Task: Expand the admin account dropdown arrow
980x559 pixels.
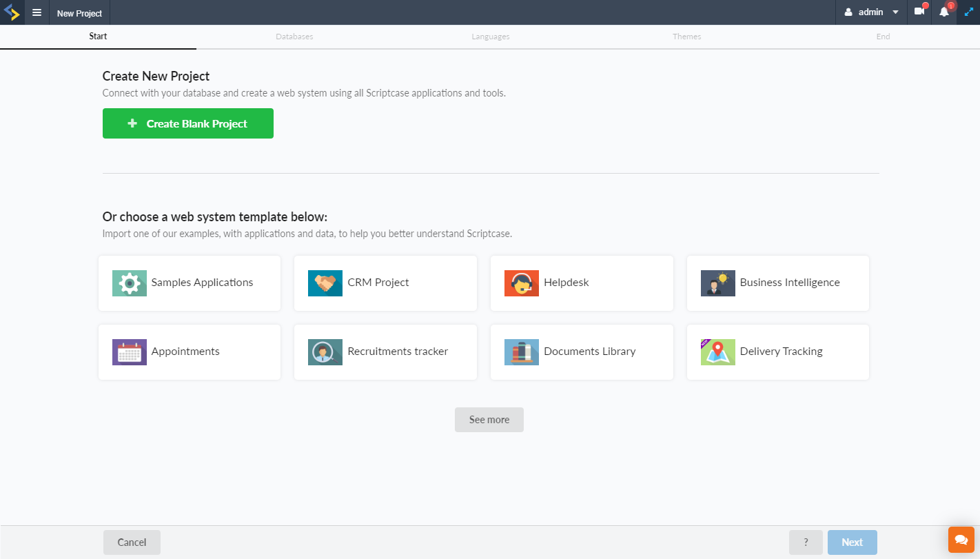Action: (x=895, y=12)
